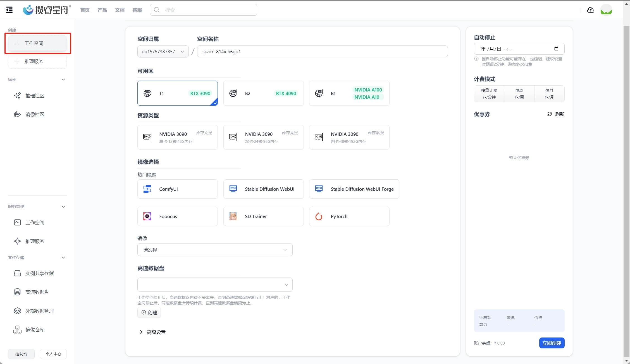
Task: Open the cloud upload icon
Action: [x=591, y=10]
